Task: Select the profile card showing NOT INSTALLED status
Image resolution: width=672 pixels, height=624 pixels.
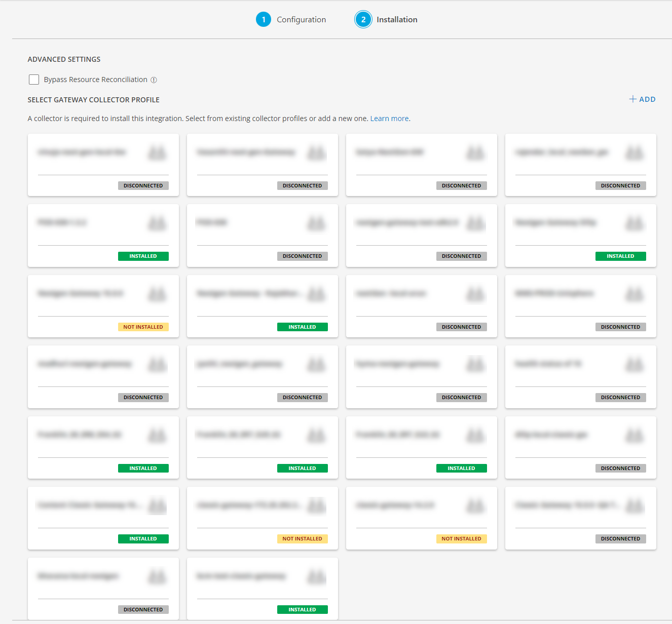Action: tap(103, 306)
